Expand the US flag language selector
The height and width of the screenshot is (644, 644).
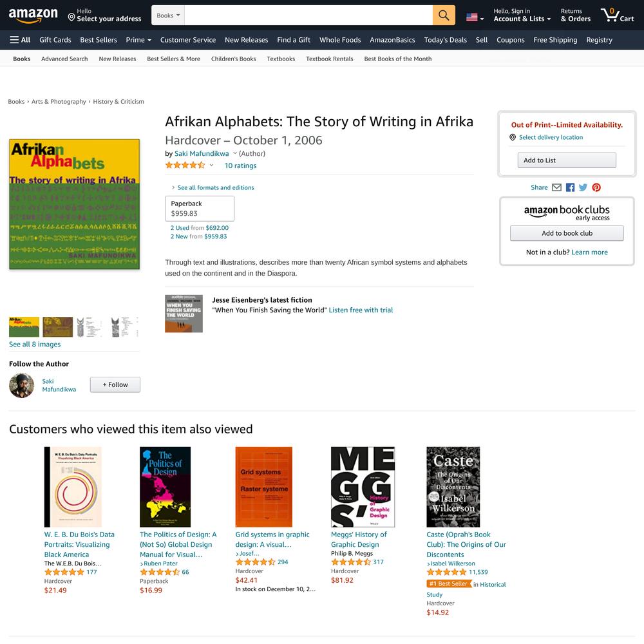coord(475,17)
